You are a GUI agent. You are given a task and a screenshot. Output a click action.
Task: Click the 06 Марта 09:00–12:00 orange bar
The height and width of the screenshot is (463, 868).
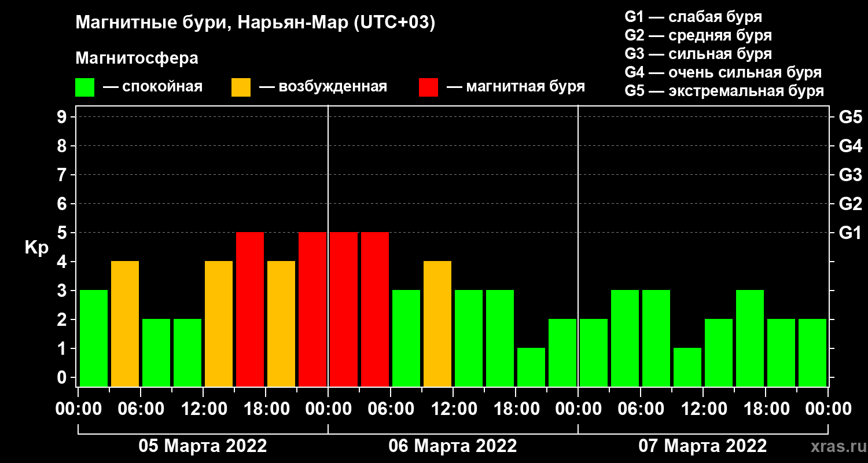[x=437, y=324]
